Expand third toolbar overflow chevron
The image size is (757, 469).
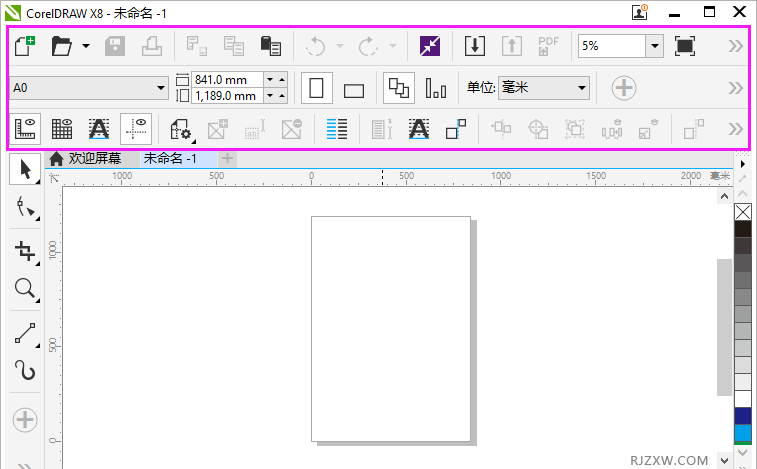coord(736,129)
